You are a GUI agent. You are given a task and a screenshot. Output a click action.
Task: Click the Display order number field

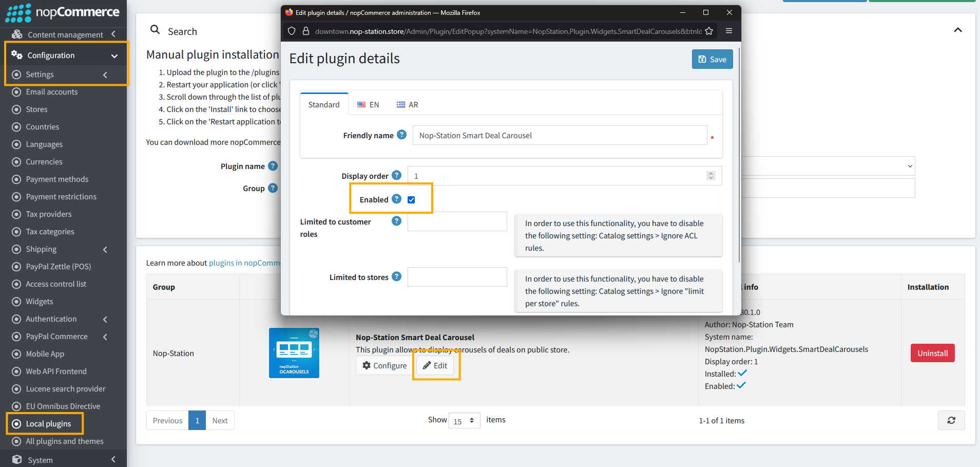565,176
